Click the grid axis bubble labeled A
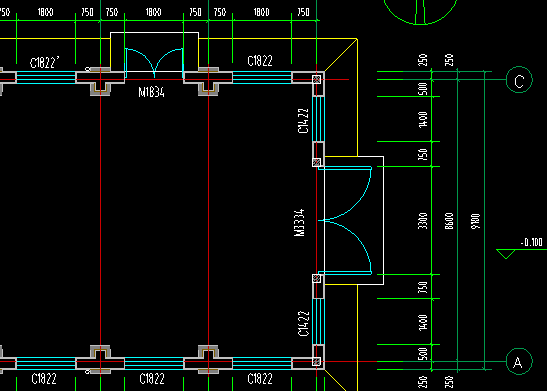547x391 pixels. (519, 361)
